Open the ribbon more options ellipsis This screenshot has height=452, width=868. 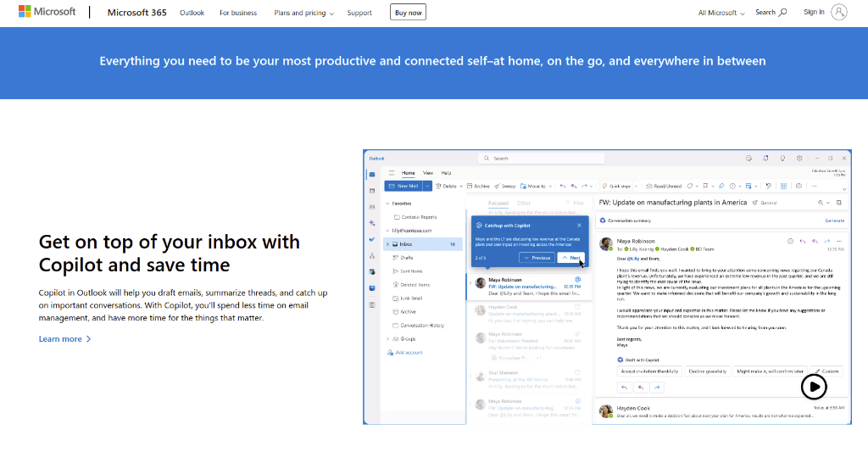coord(814,186)
